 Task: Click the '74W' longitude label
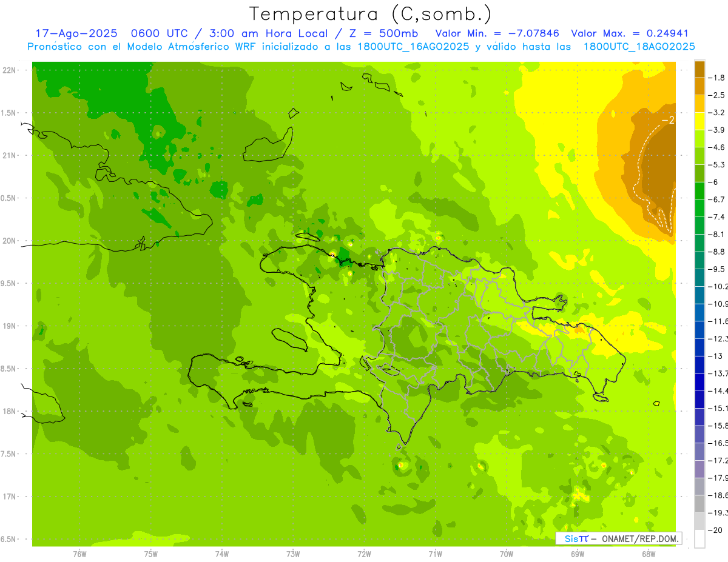[222, 554]
